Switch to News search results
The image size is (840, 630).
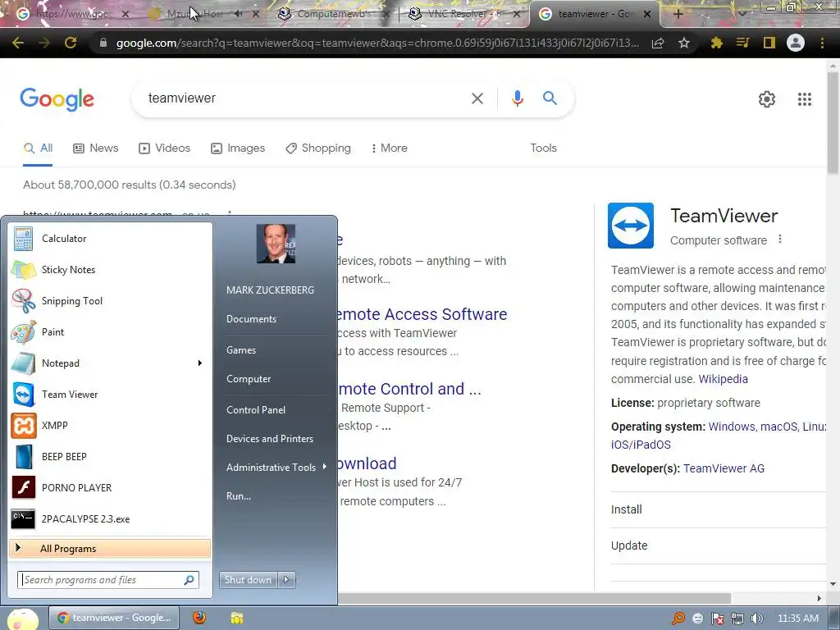click(x=96, y=148)
